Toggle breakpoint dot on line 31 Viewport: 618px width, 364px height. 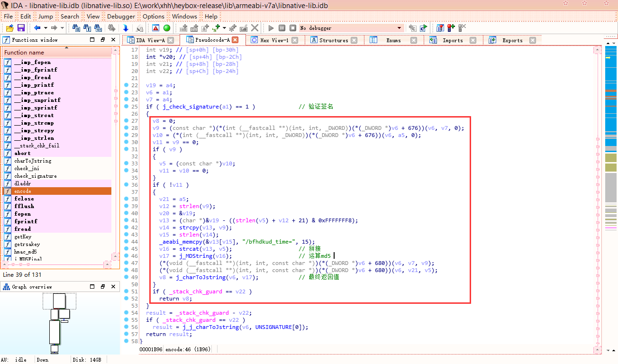point(126,149)
